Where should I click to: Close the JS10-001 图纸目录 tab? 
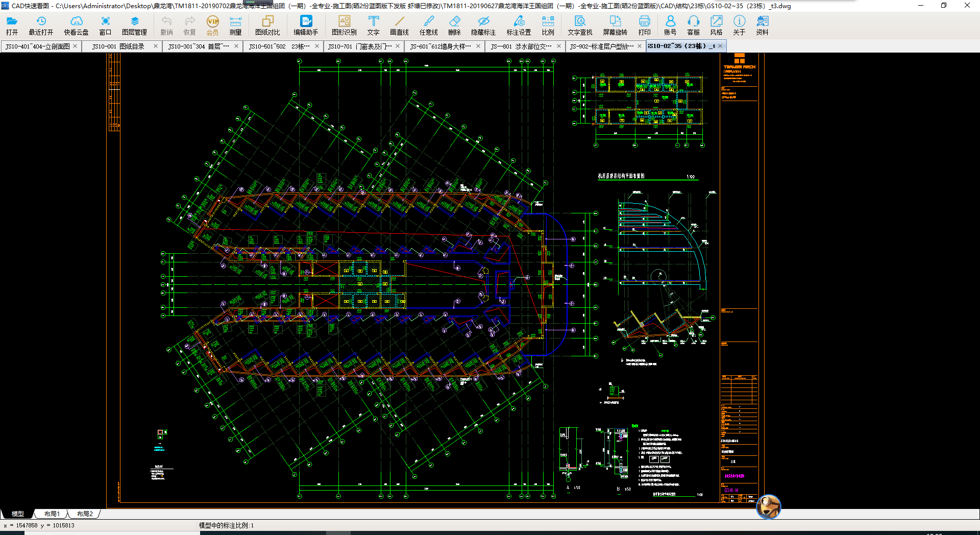[x=155, y=46]
